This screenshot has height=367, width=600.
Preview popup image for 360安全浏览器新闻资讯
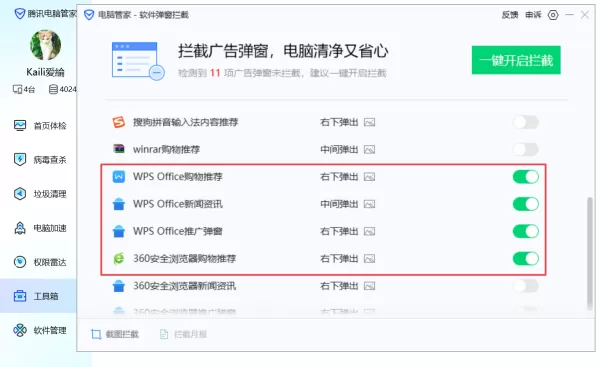tap(369, 286)
